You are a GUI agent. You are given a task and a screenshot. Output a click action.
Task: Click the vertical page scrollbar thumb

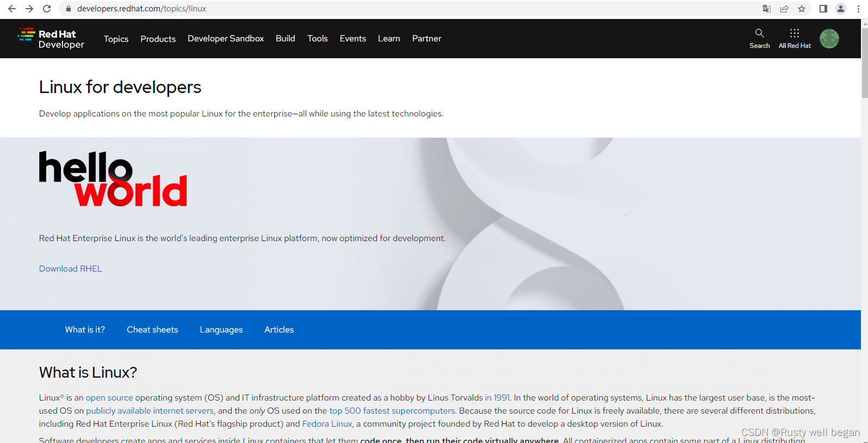(865, 62)
